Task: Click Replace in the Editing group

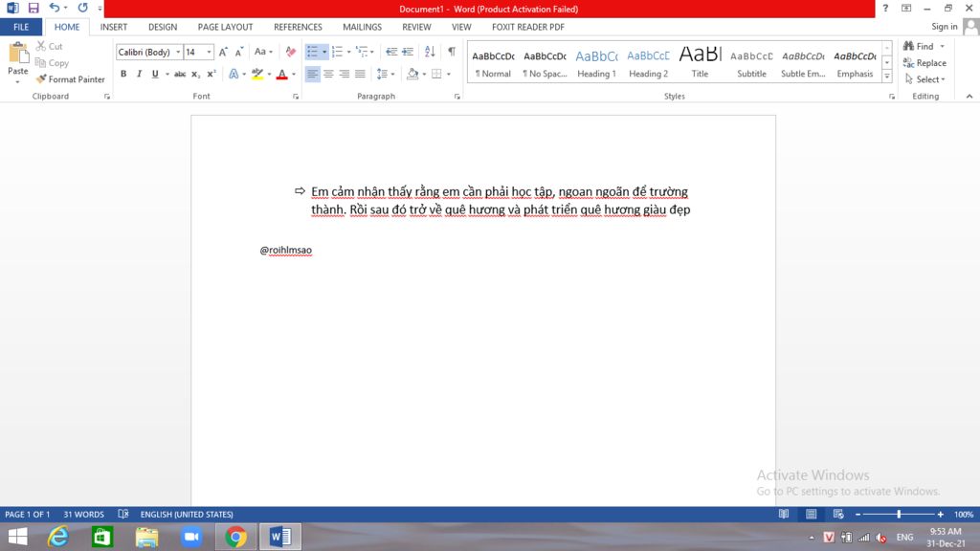Action: 925,62
